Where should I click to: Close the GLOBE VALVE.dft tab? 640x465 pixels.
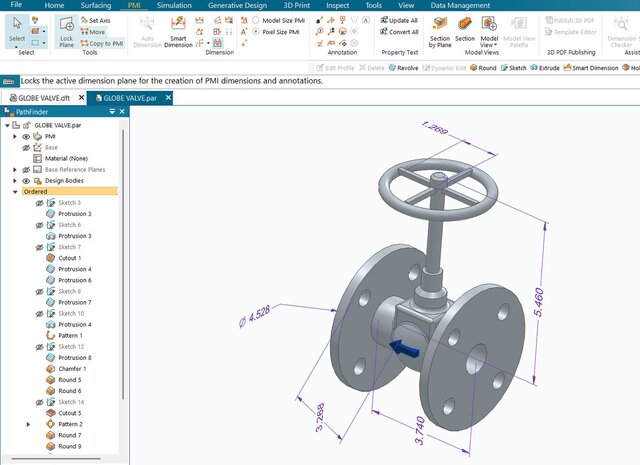click(81, 98)
